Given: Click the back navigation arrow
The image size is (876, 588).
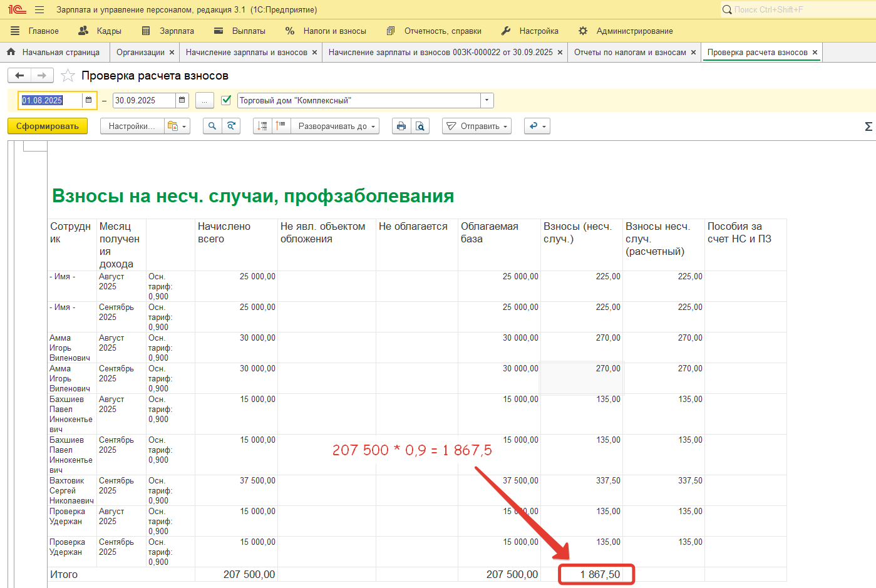Looking at the screenshot, I should 19,76.
